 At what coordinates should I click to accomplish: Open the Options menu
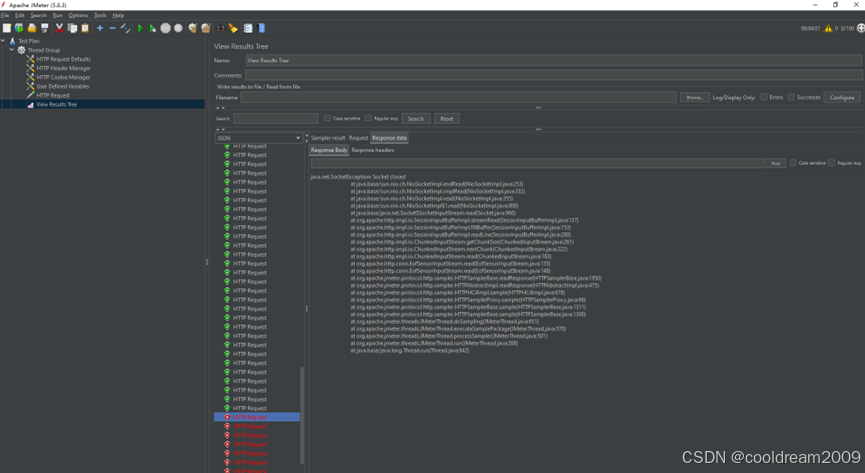(x=78, y=15)
